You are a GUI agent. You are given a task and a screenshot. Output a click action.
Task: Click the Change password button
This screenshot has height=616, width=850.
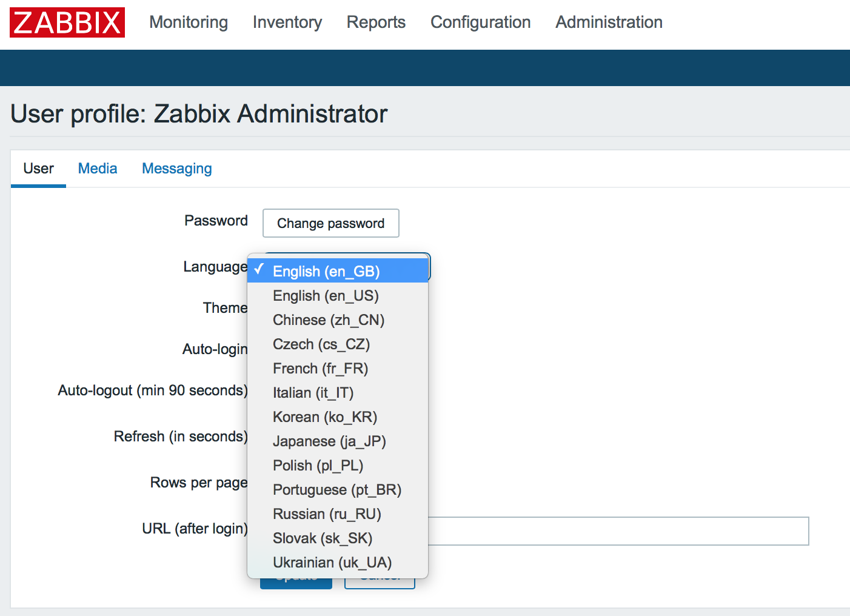331,223
